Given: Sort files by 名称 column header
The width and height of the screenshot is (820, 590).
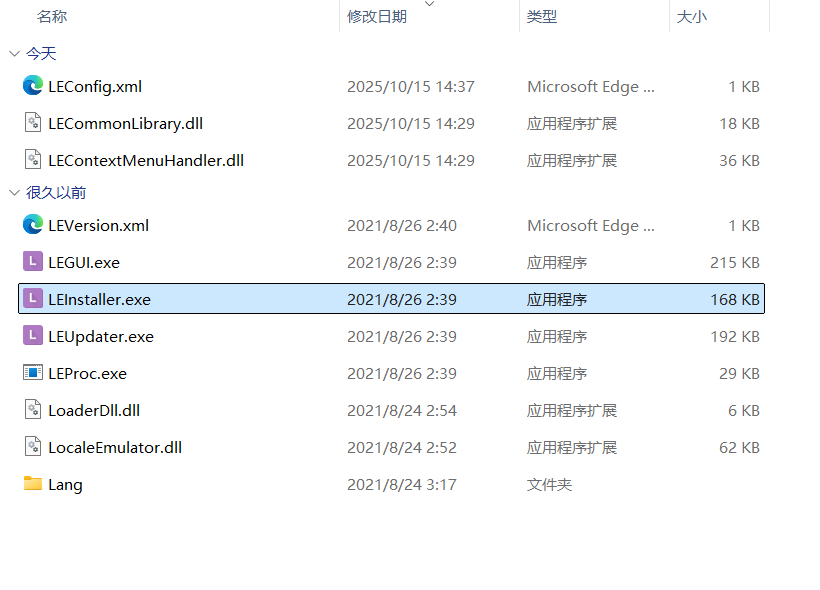Looking at the screenshot, I should [52, 17].
